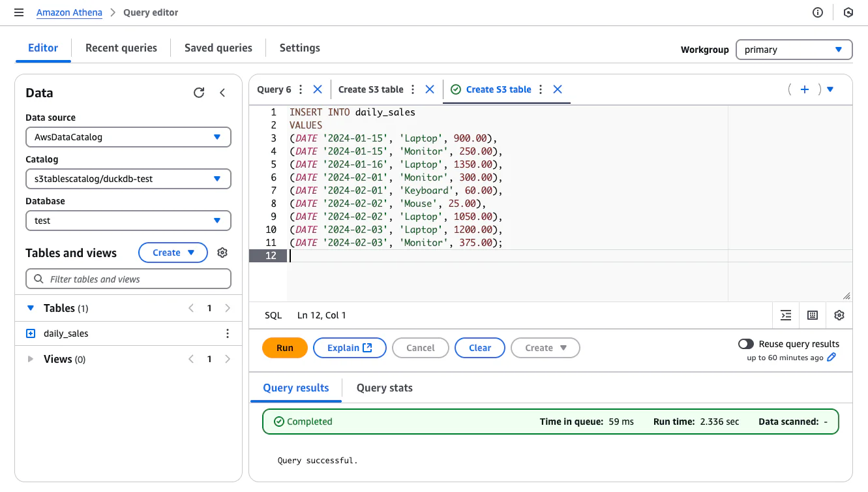Go to next Tables page
The width and height of the screenshot is (868, 492).
coord(228,308)
